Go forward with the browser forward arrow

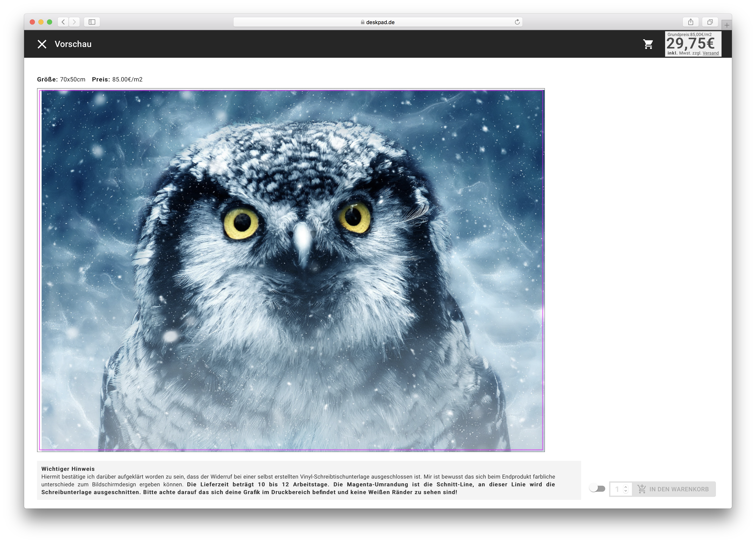[x=74, y=22]
